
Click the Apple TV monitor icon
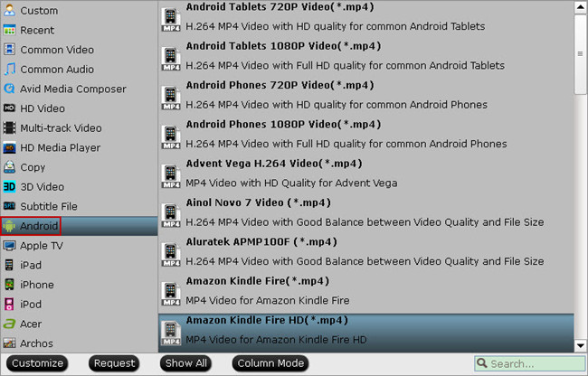9,246
